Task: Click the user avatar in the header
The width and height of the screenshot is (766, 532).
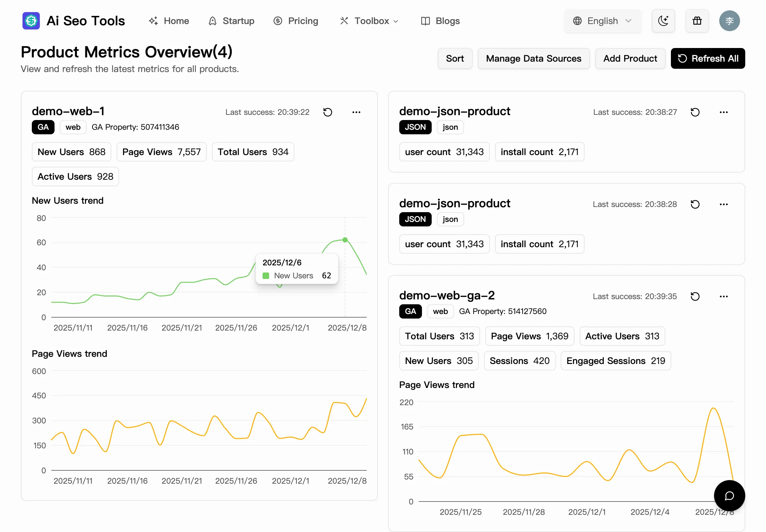Action: 729,21
